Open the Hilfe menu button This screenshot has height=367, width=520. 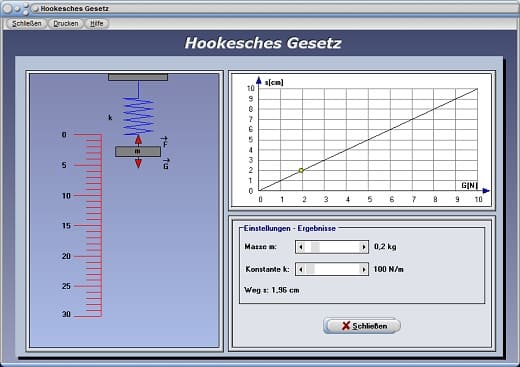click(x=97, y=24)
